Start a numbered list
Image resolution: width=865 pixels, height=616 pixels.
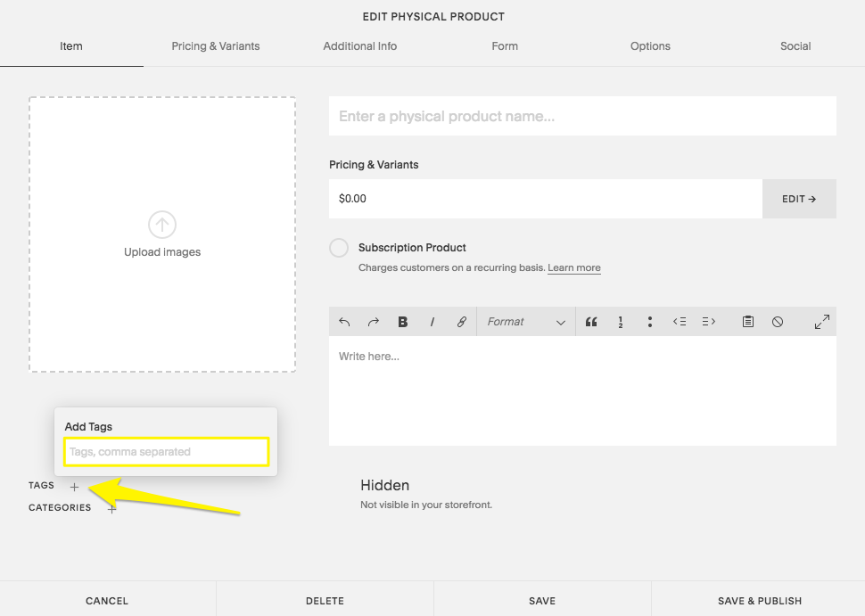coord(620,322)
